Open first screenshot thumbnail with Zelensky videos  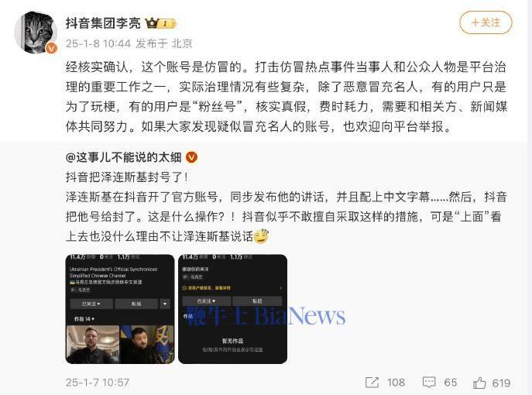(120, 309)
